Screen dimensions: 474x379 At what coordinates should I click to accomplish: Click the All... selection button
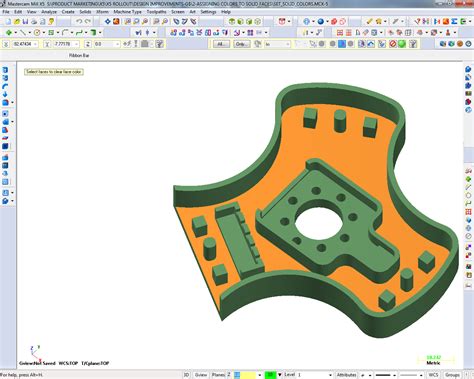click(221, 44)
